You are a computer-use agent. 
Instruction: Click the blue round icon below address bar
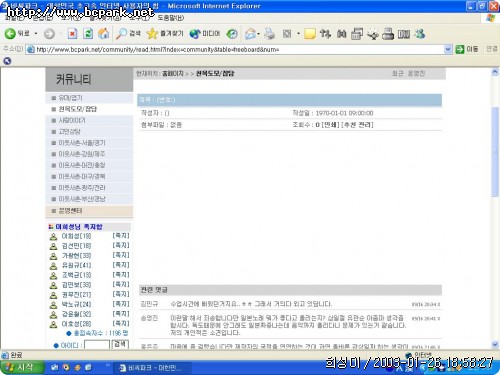pyautogui.click(x=7, y=61)
